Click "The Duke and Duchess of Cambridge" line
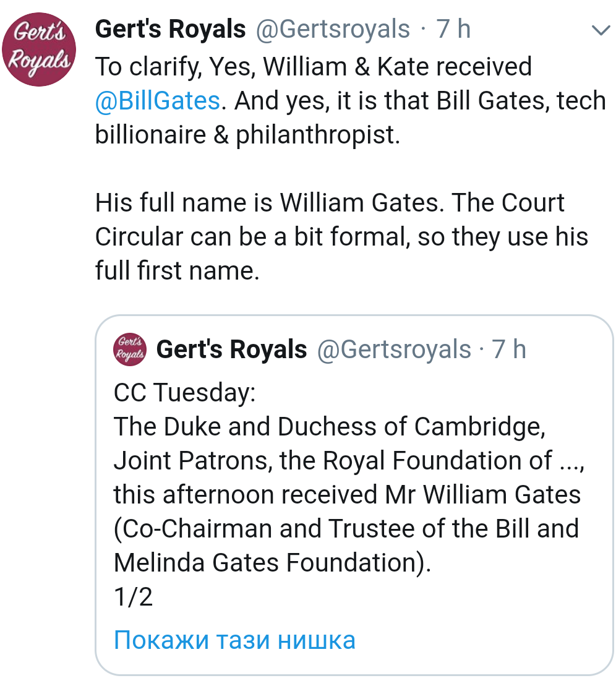Screen dimensions: 616x686 [329, 427]
